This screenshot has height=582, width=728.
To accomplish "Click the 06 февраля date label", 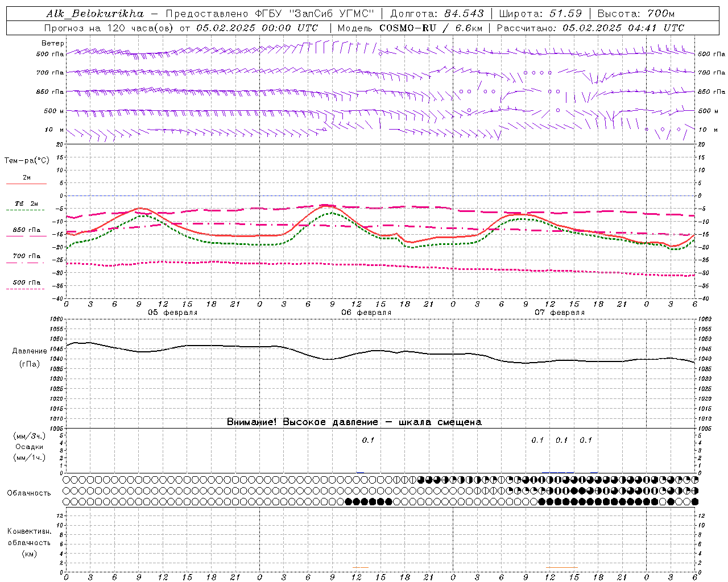I will point(366,313).
